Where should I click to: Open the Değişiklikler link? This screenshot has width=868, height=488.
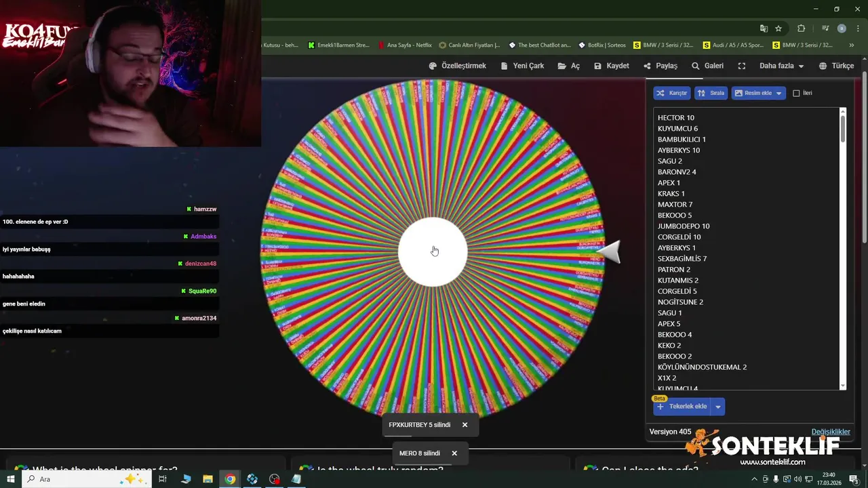(831, 432)
